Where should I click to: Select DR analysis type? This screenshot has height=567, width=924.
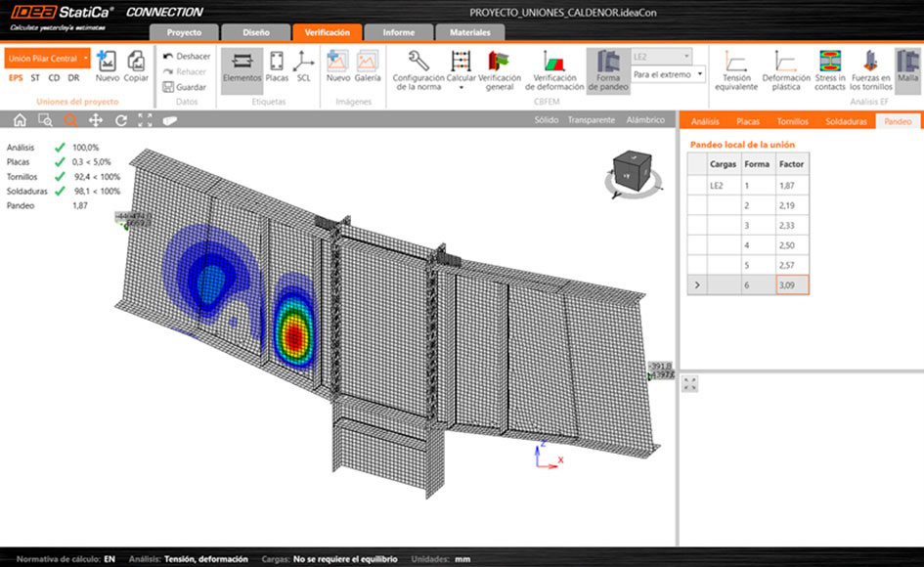pyautogui.click(x=73, y=78)
